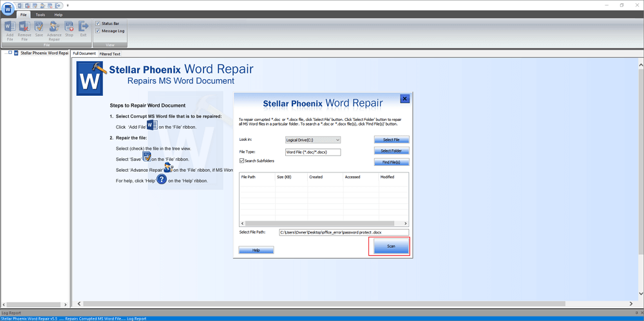This screenshot has width=644, height=321.
Task: Close the Word Repair dialog with X
Action: (404, 99)
